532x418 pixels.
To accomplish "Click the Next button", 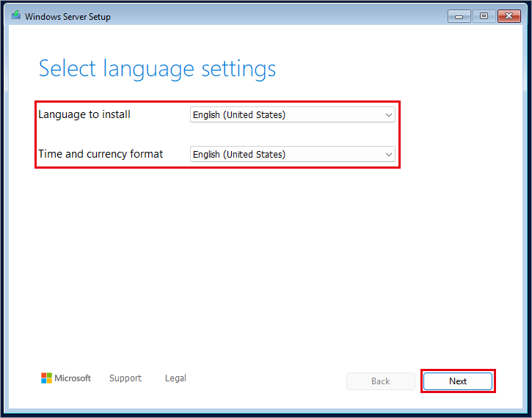I will [x=458, y=381].
